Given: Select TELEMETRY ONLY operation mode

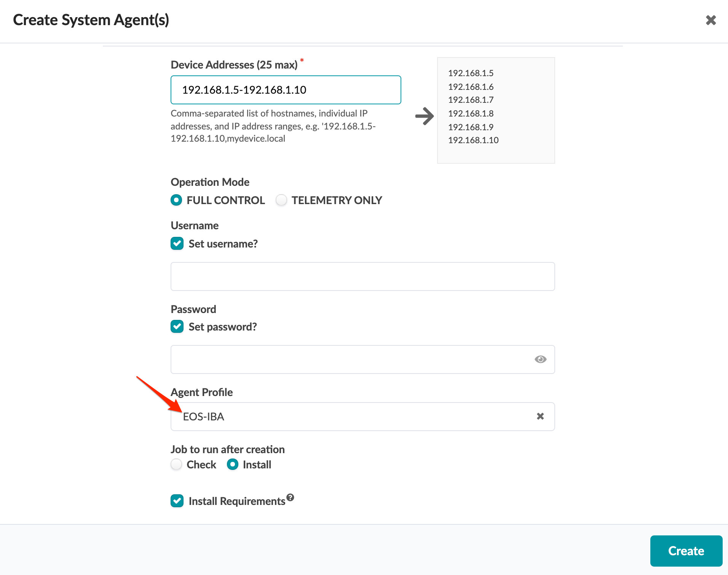Looking at the screenshot, I should click(x=281, y=200).
